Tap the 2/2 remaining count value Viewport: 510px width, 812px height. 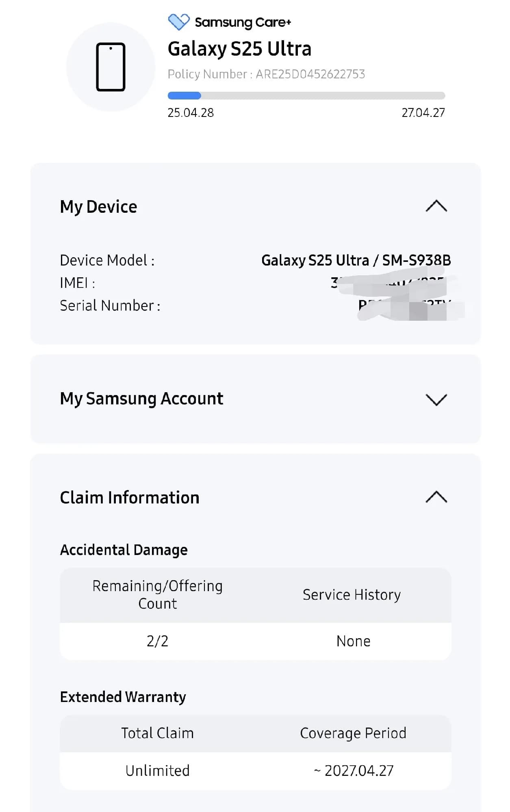[158, 641]
